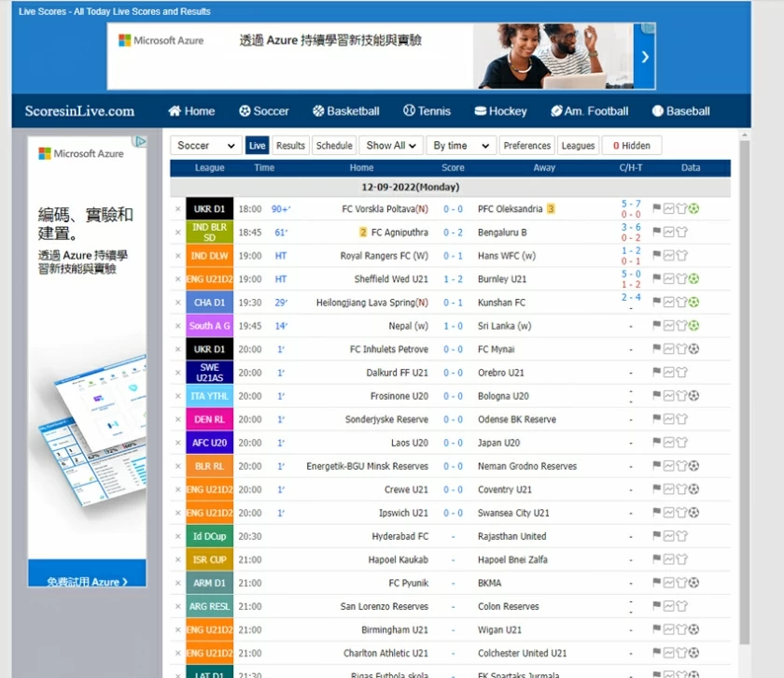Open the Soccer sport dropdown
The image size is (784, 678).
coord(206,146)
